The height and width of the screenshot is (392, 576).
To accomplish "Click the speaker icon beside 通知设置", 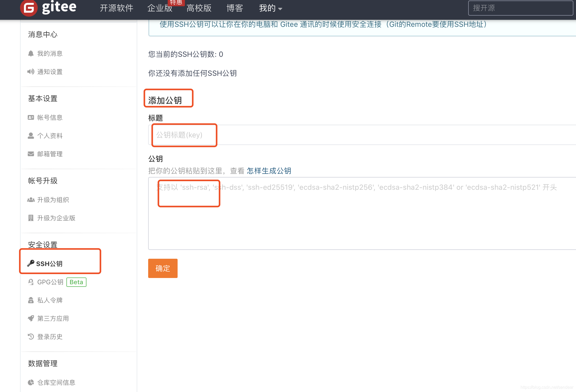I will (31, 72).
